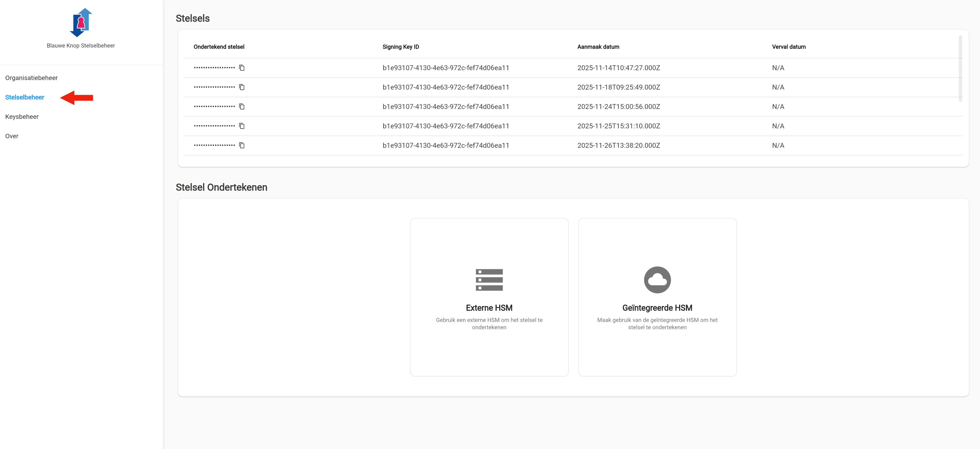980x449 pixels.
Task: Click the Stelsels table scrollbar
Action: pyautogui.click(x=960, y=68)
